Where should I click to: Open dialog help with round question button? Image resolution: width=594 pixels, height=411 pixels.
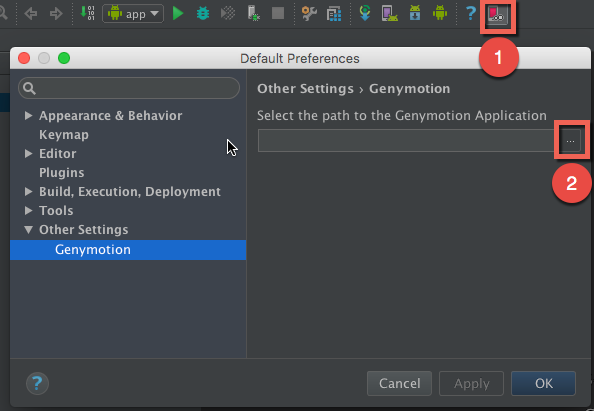tap(37, 383)
